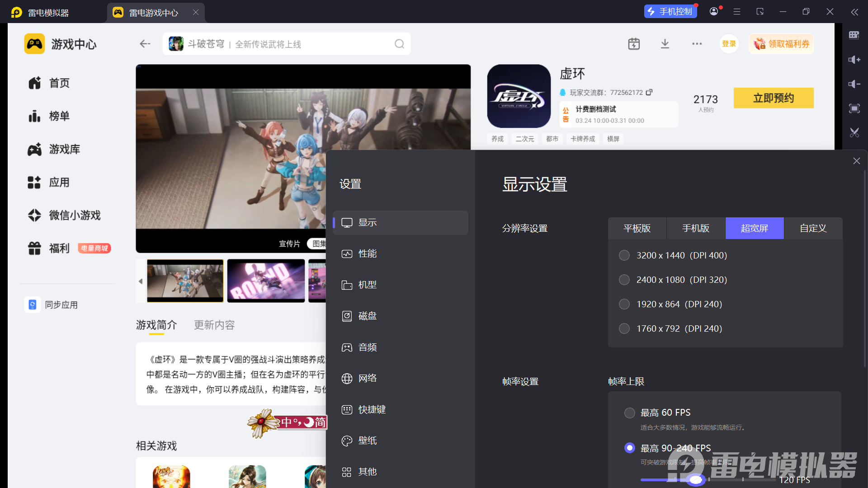Click the scissors cut icon on right sidebar

click(854, 132)
